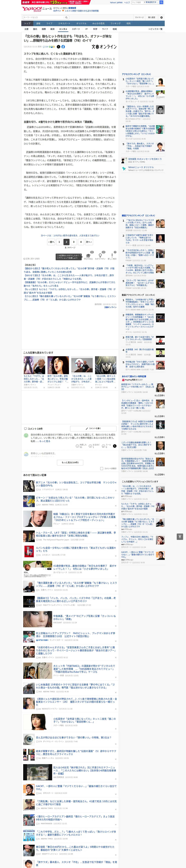
Task: Click the scroll-to-top arrow button
Action: point(180,536)
